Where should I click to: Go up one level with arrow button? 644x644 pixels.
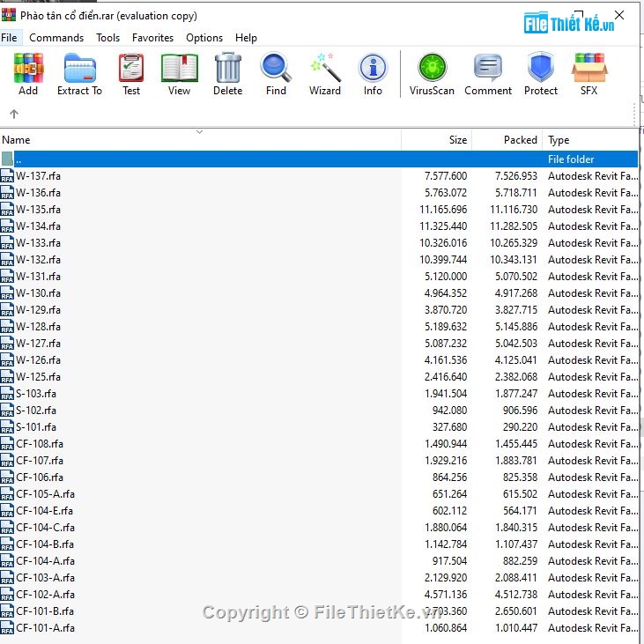pos(14,114)
